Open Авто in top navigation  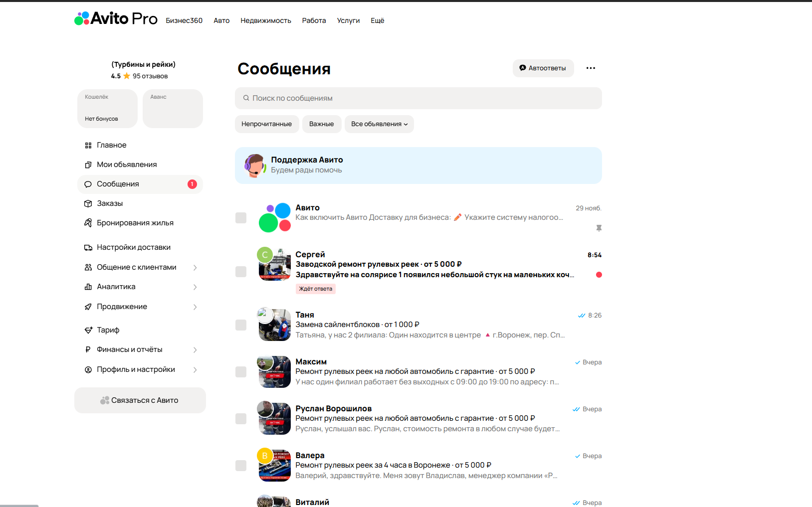(x=221, y=20)
